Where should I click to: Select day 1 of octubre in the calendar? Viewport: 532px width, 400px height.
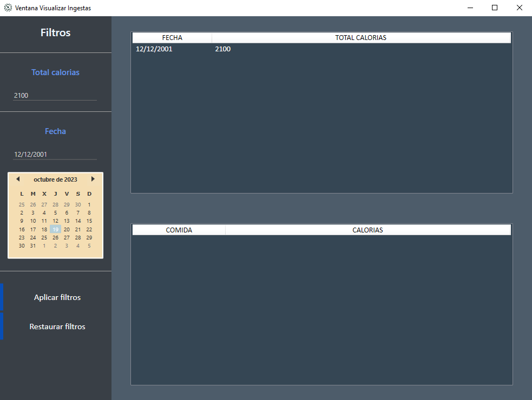pos(89,204)
